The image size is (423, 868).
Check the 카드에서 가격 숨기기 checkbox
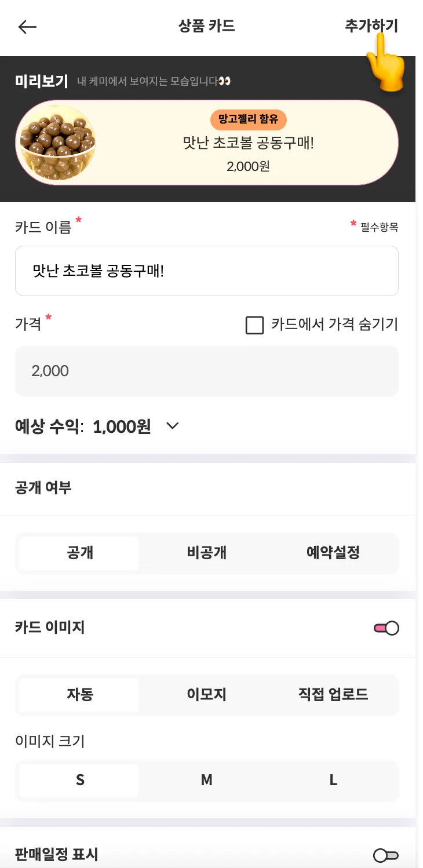point(255,326)
